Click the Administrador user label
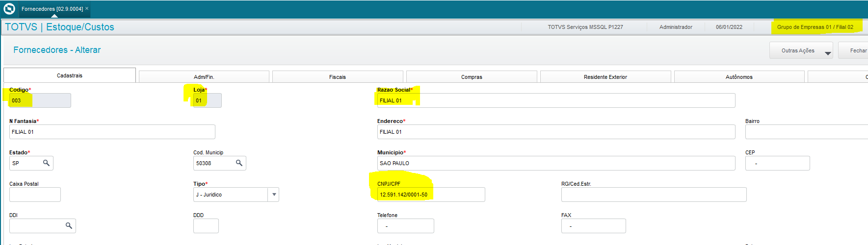The height and width of the screenshot is (245, 868). (676, 27)
